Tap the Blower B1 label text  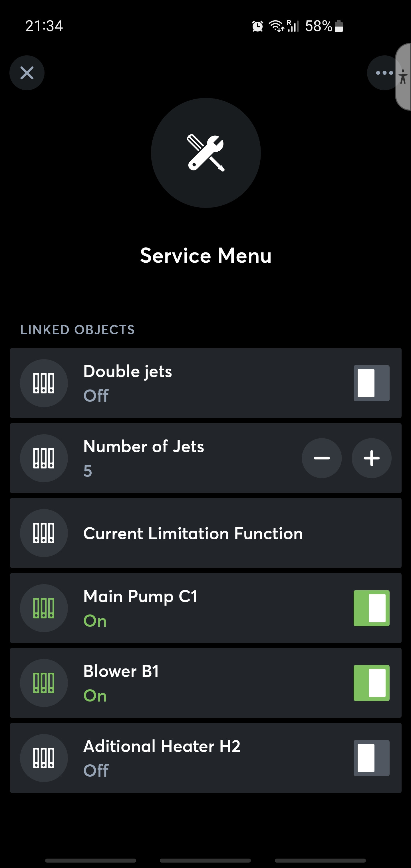click(x=121, y=671)
